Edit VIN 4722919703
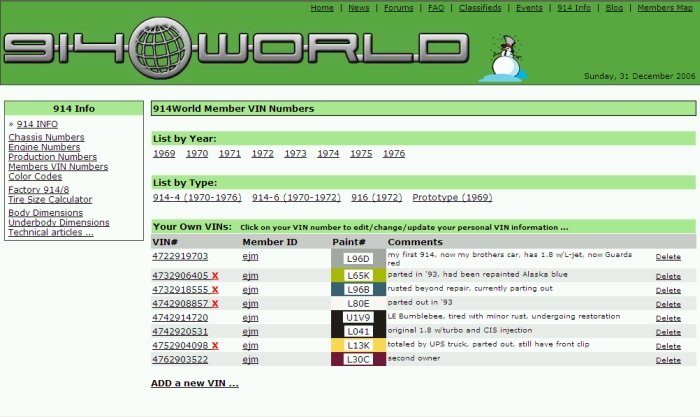Viewport: 700px width, 417px height. click(180, 256)
